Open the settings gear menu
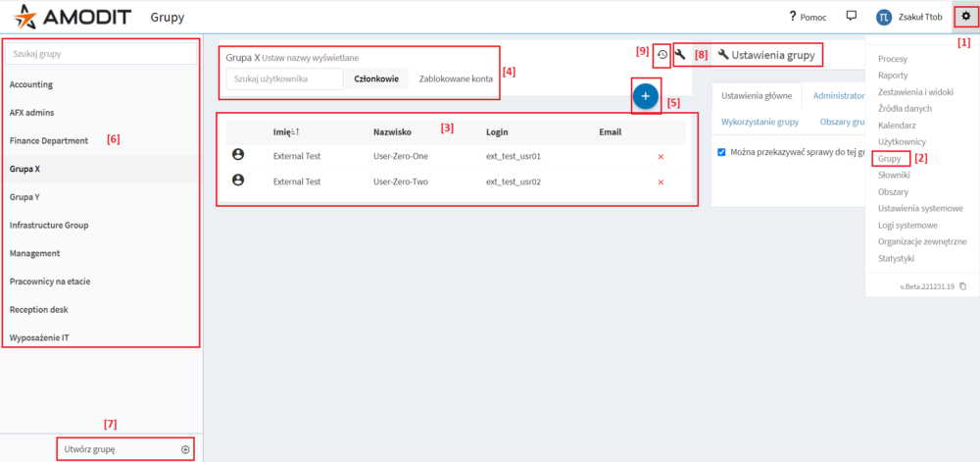The image size is (980, 462). [x=965, y=17]
